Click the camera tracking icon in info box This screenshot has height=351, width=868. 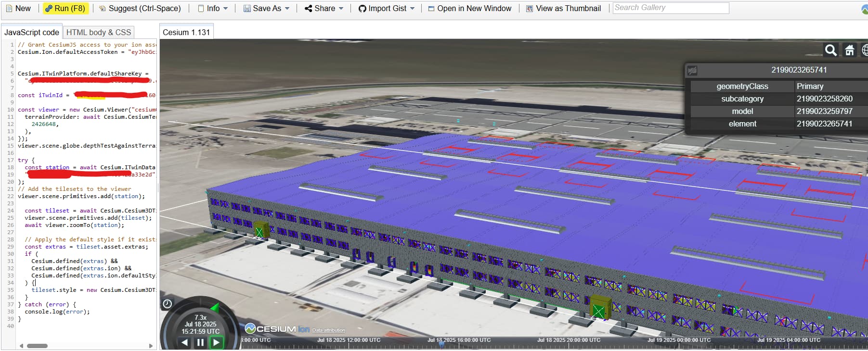point(692,70)
